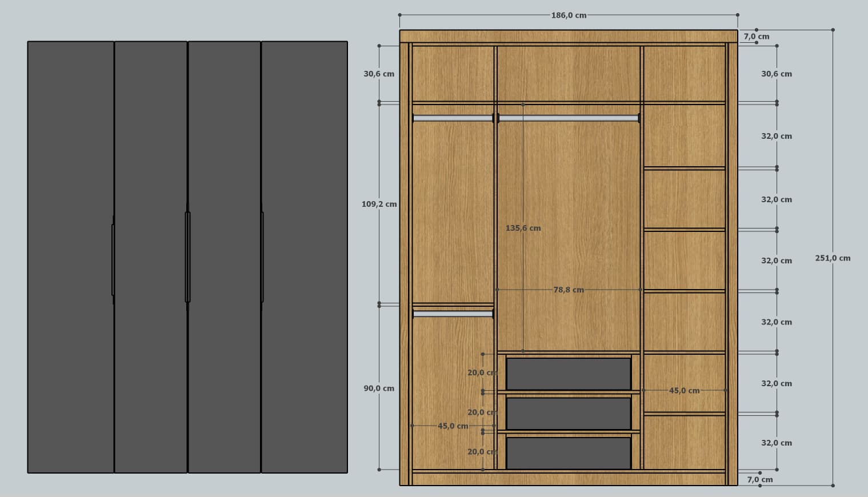Select the left-side 30,6 cm label
Image resolution: width=868 pixels, height=497 pixels.
point(379,74)
